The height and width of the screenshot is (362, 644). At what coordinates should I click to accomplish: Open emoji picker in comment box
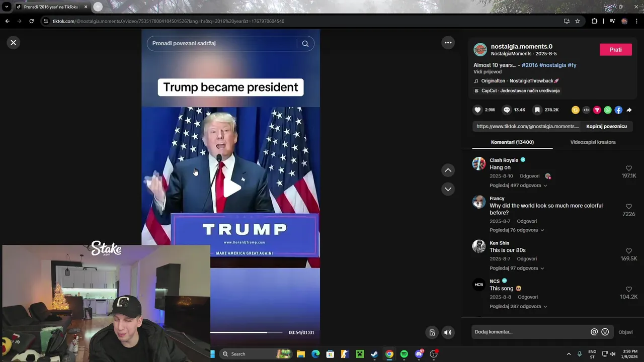coord(605,332)
